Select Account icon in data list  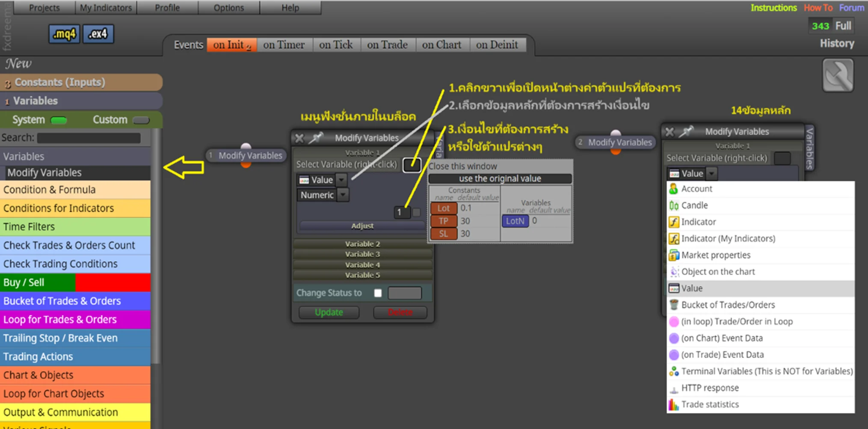[x=674, y=189]
